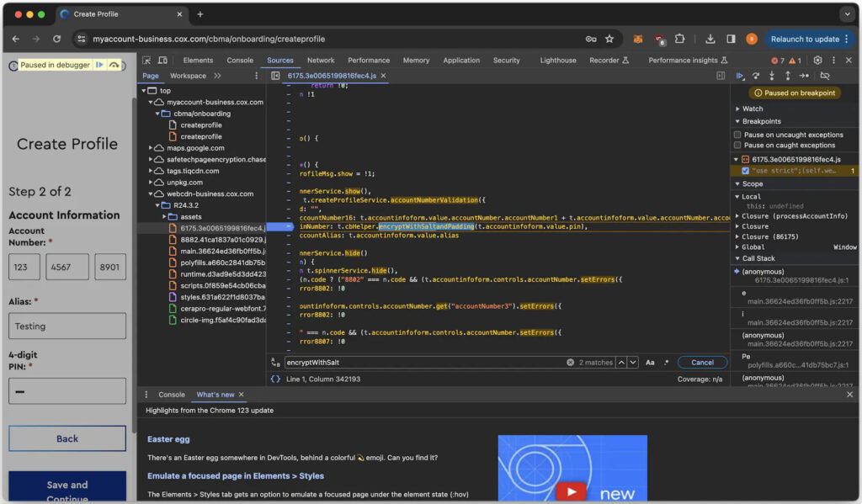Enable Pause on uncaught exceptions
This screenshot has height=504, width=862.
(737, 135)
